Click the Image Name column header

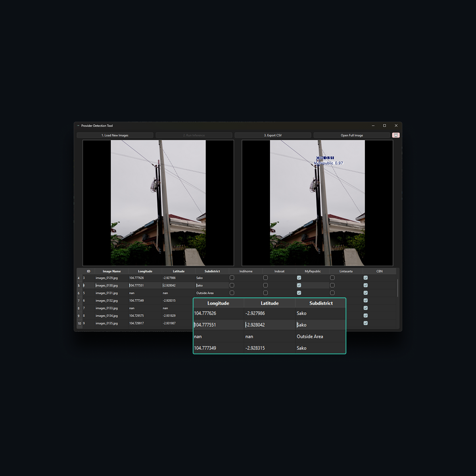(111, 271)
